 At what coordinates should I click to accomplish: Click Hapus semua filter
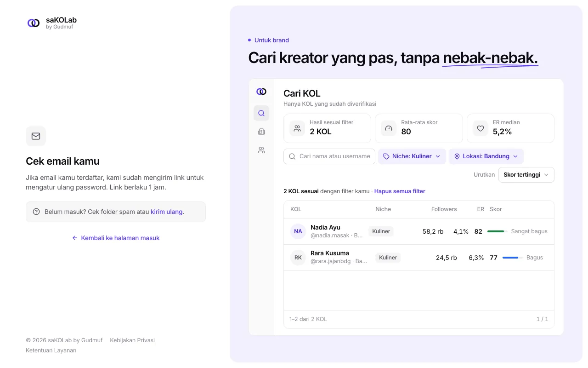coord(400,191)
